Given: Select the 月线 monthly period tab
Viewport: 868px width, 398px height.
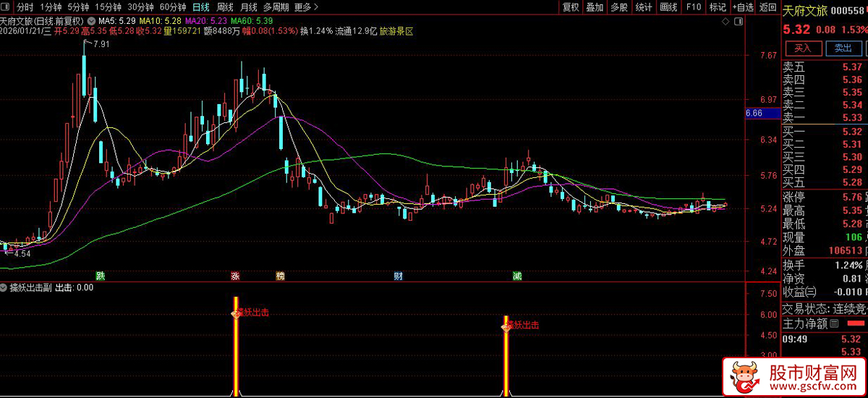Looking at the screenshot, I should [x=249, y=7].
